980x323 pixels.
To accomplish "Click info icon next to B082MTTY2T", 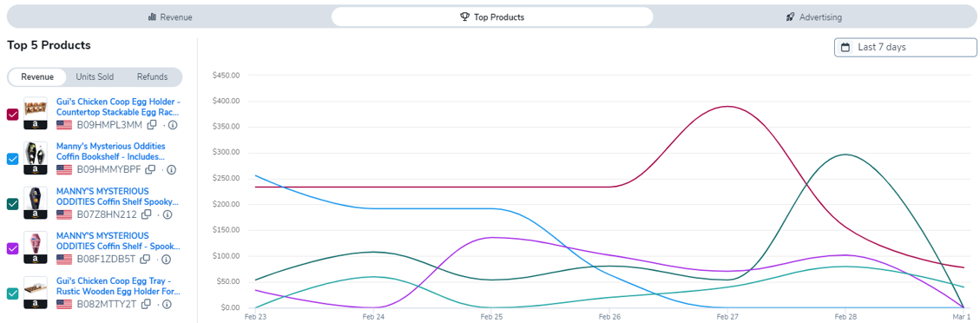I will (x=167, y=304).
